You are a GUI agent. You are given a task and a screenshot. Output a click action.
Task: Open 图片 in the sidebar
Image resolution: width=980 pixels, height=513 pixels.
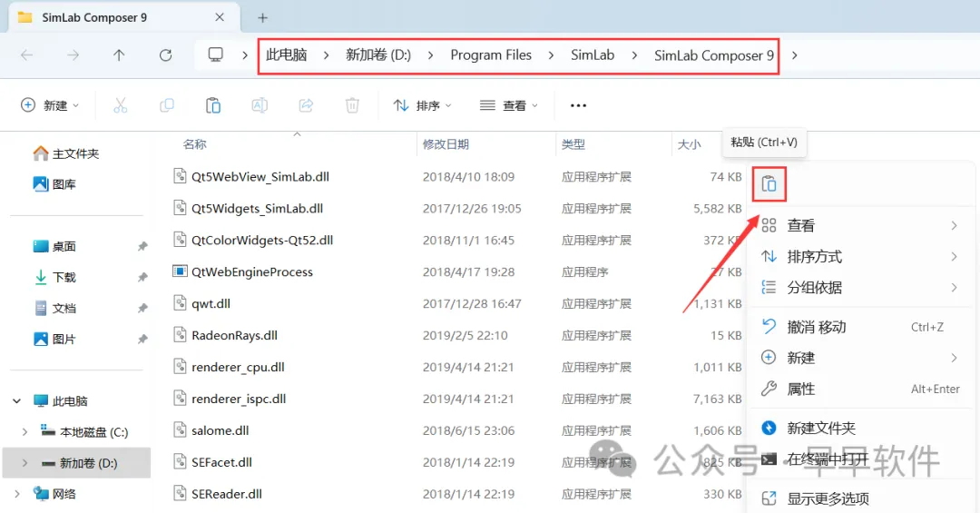pos(55,339)
